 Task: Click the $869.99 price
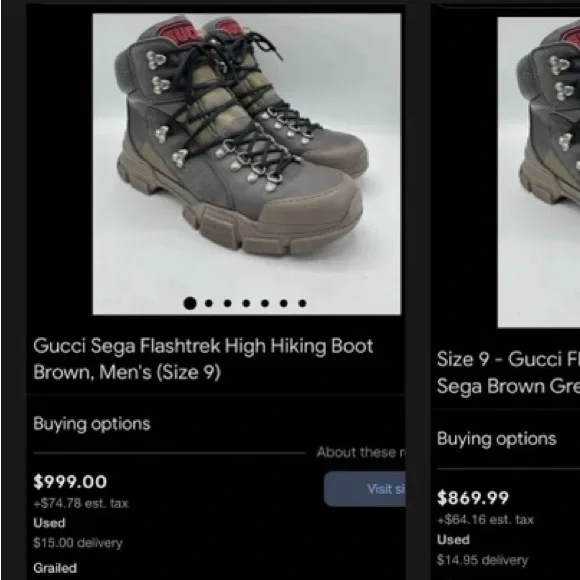coord(473,498)
